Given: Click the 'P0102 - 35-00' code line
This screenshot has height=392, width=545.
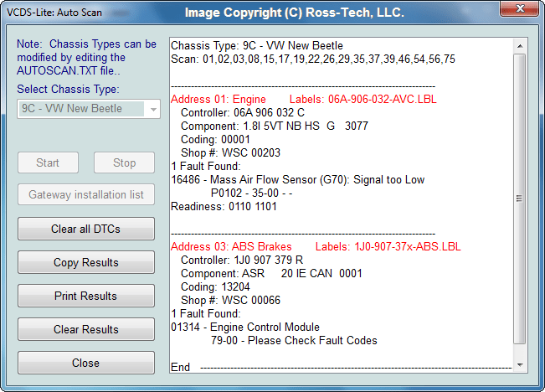Looking at the screenshot, I should pos(251,193).
